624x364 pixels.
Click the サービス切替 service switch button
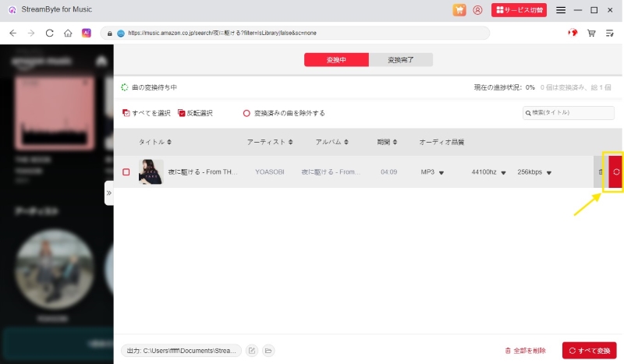click(519, 10)
